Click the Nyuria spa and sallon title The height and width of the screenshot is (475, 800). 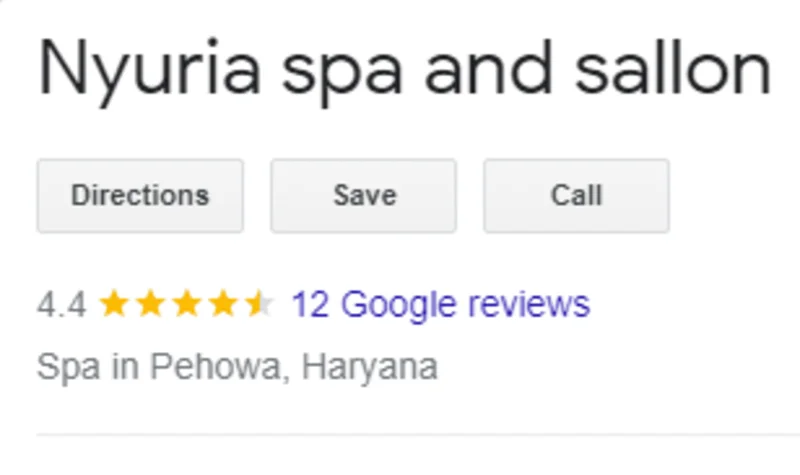click(405, 71)
